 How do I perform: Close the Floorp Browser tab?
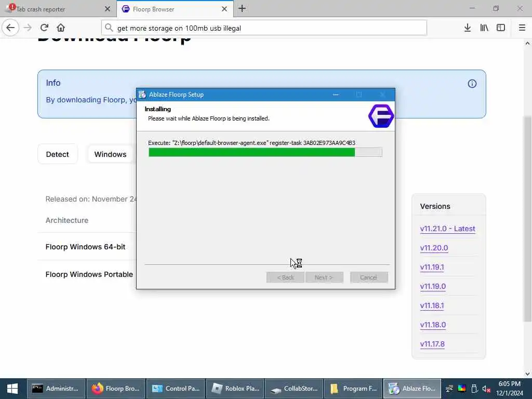(x=224, y=9)
